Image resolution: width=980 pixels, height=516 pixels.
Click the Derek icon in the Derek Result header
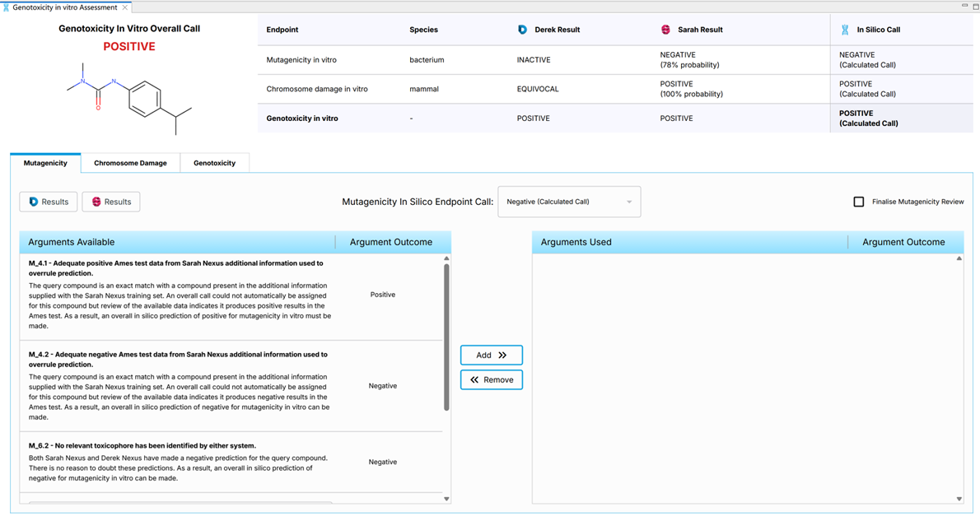pos(522,30)
